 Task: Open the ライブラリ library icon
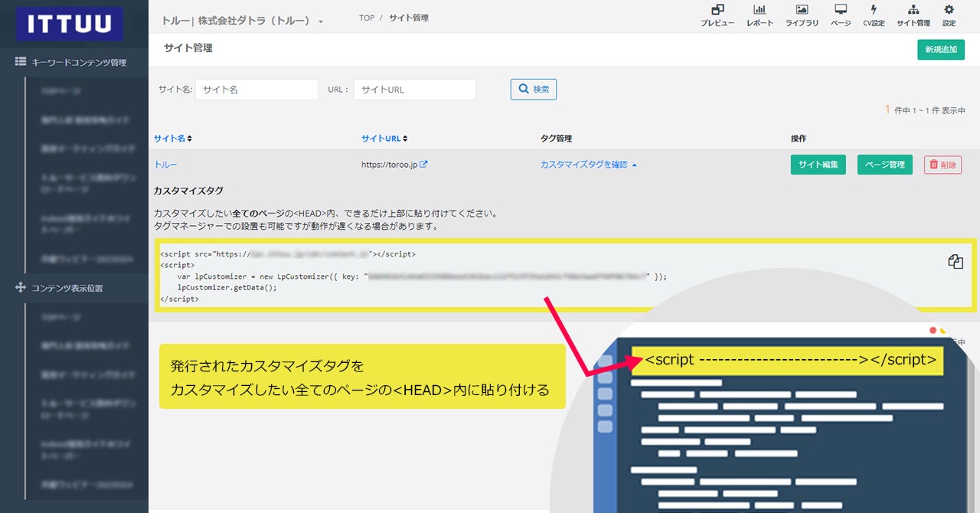click(802, 15)
